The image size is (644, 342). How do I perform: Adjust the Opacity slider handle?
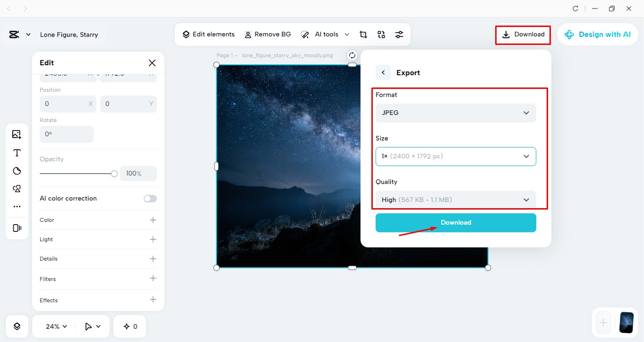point(114,174)
